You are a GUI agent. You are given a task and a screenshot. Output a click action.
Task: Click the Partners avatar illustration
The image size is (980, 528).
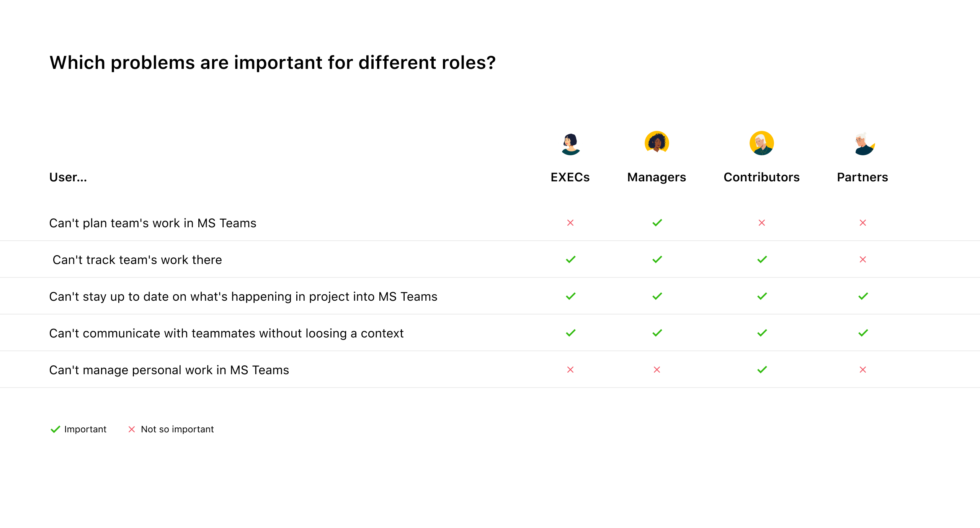coord(864,144)
